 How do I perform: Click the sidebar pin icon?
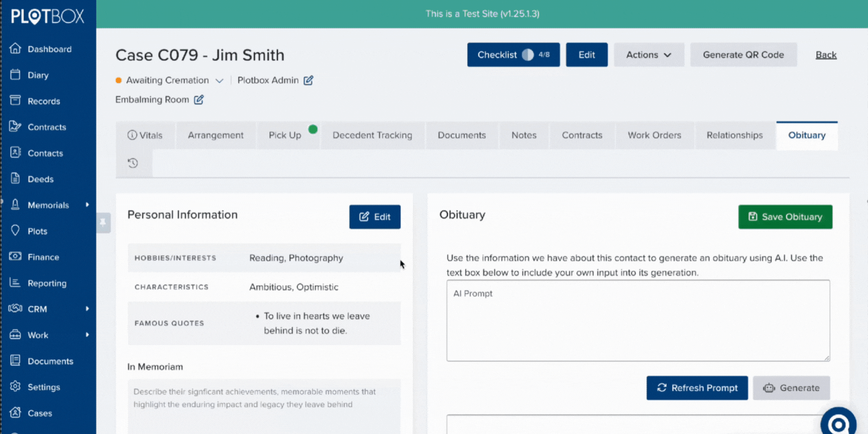coord(103,223)
